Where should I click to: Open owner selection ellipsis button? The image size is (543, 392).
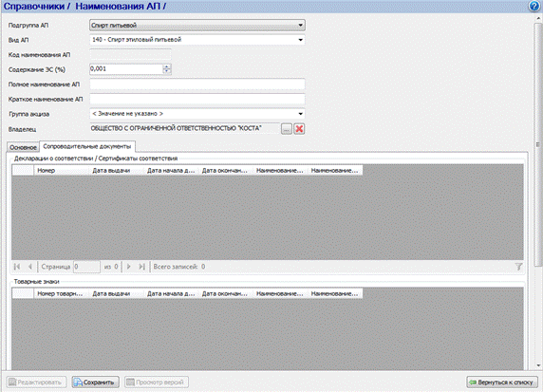pos(287,129)
